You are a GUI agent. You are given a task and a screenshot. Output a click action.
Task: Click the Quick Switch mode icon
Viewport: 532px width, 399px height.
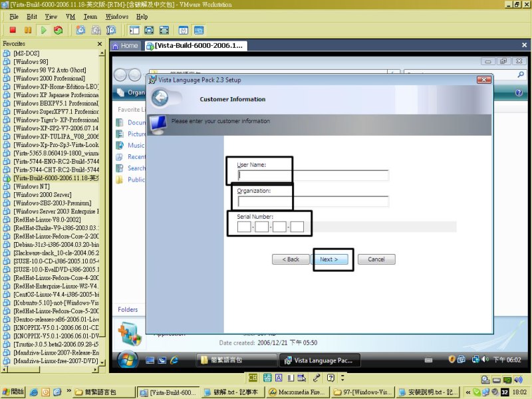(x=164, y=30)
